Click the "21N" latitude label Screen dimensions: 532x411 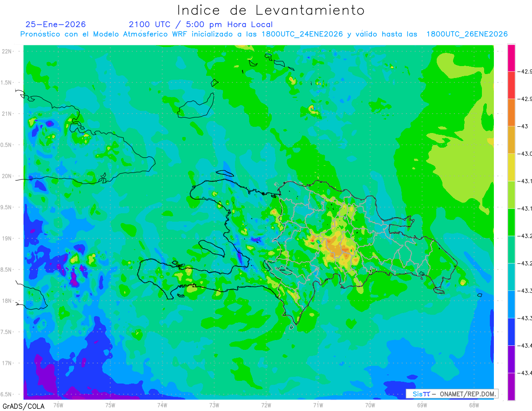coord(7,114)
